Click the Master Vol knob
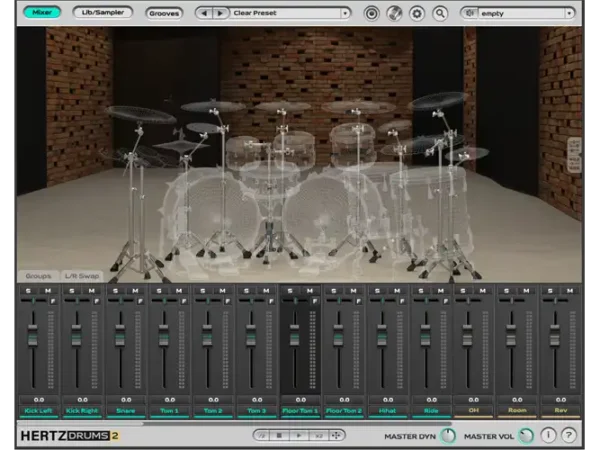Viewport: 600px width, 450px height. [526, 435]
